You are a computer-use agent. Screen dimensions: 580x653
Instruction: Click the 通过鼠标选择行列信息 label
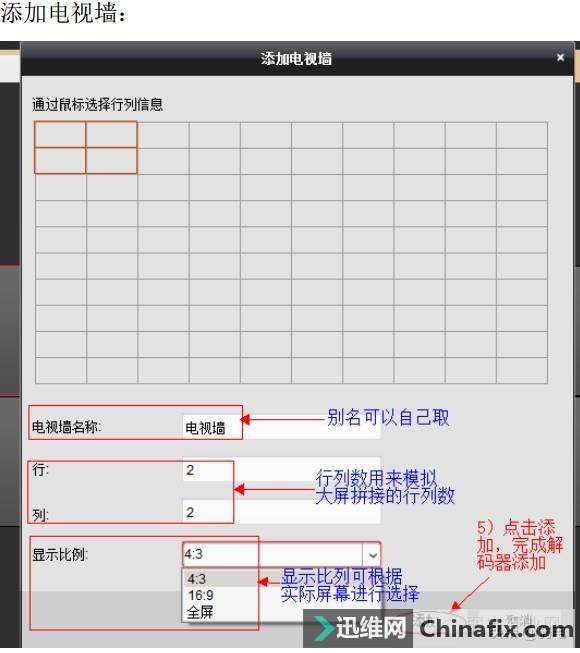97,104
